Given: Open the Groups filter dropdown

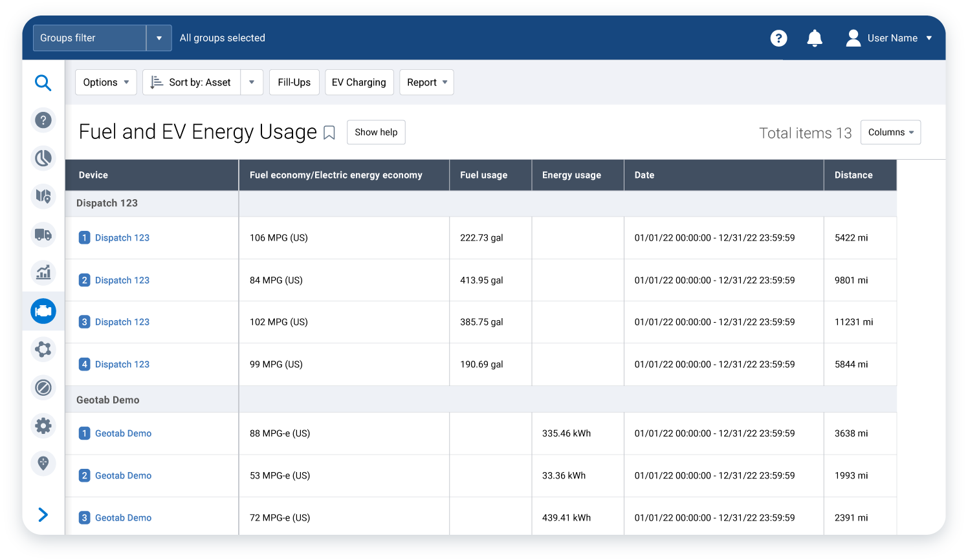Looking at the screenshot, I should pyautogui.click(x=159, y=38).
